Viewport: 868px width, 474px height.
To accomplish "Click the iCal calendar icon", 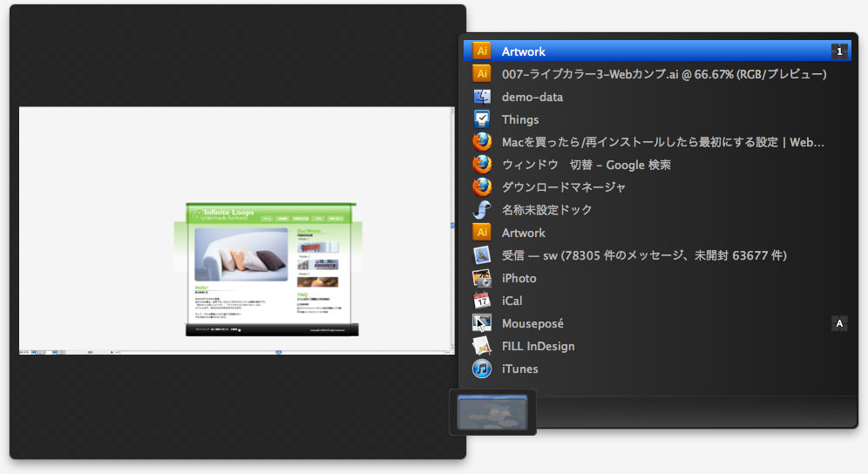I will coord(482,301).
